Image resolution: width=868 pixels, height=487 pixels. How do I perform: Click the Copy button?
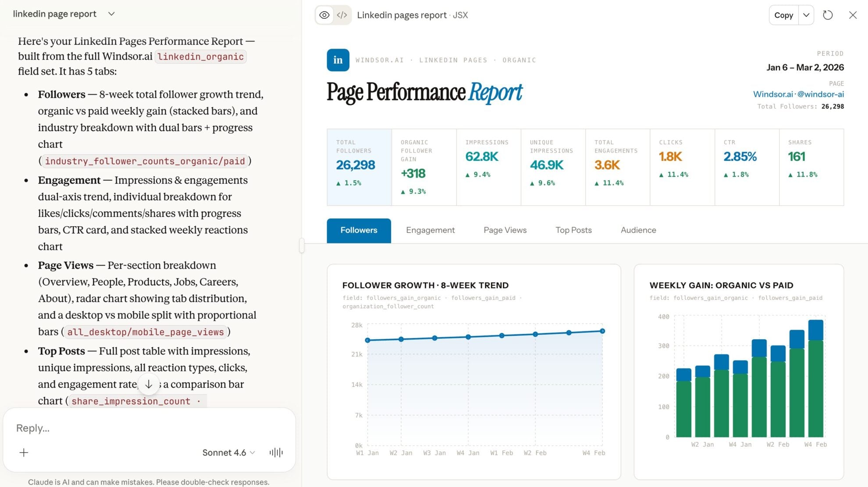point(783,14)
